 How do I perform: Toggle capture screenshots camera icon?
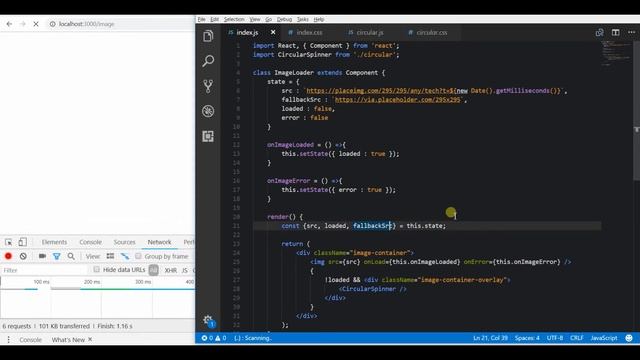(x=42, y=256)
